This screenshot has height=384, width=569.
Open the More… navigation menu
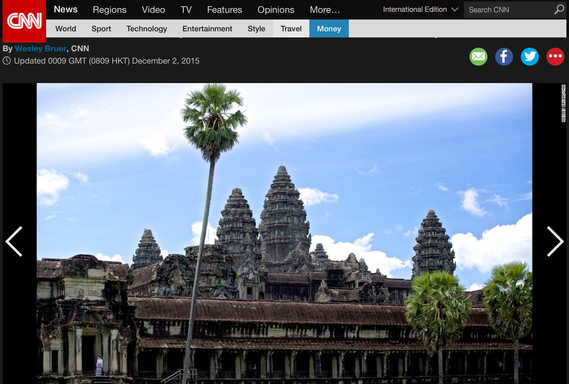click(x=325, y=10)
